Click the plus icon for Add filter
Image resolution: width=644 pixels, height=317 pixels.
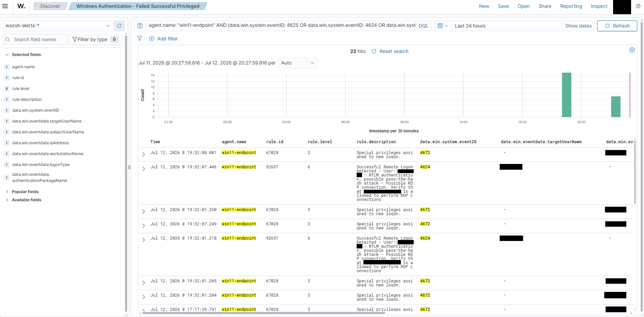(151, 39)
